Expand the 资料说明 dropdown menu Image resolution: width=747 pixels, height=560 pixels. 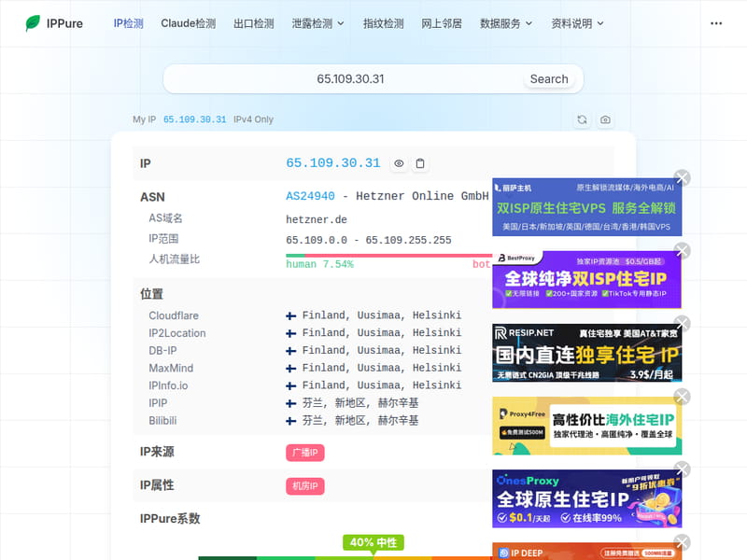coord(577,23)
